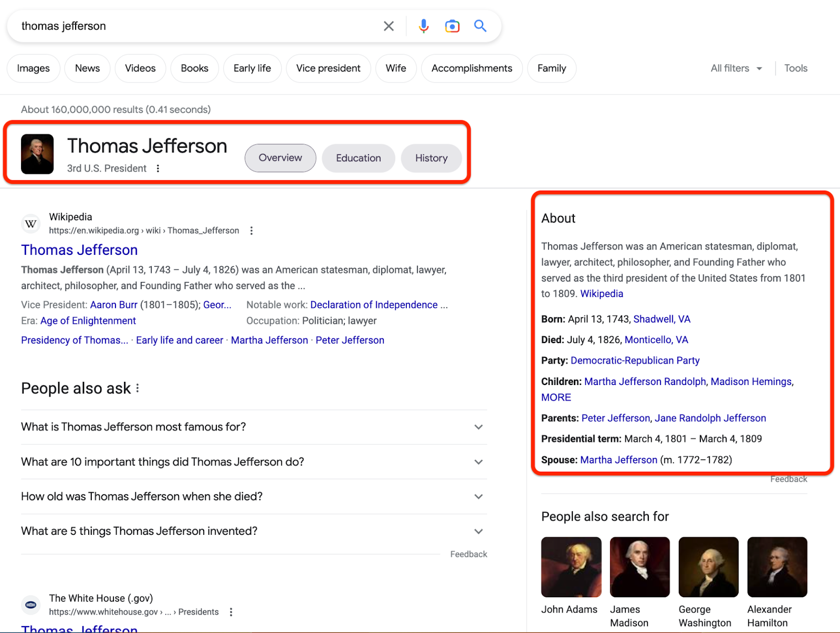This screenshot has width=840, height=633.
Task: Clear the search box with the X icon
Action: (388, 26)
